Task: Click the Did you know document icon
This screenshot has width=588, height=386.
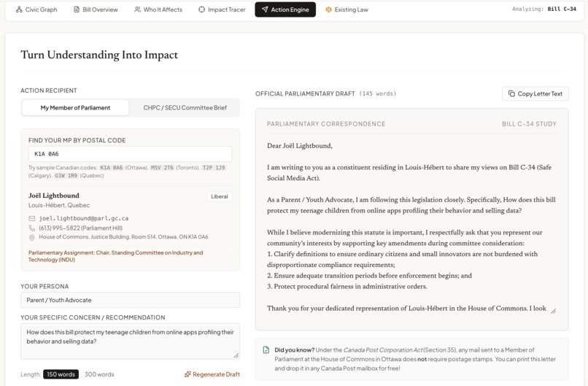Action: [x=266, y=350]
